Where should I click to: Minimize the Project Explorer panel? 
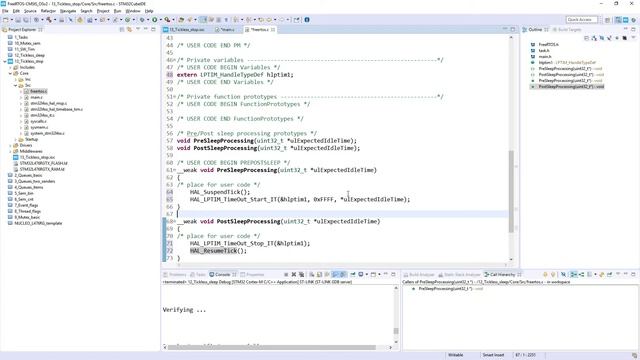pyautogui.click(x=146, y=30)
